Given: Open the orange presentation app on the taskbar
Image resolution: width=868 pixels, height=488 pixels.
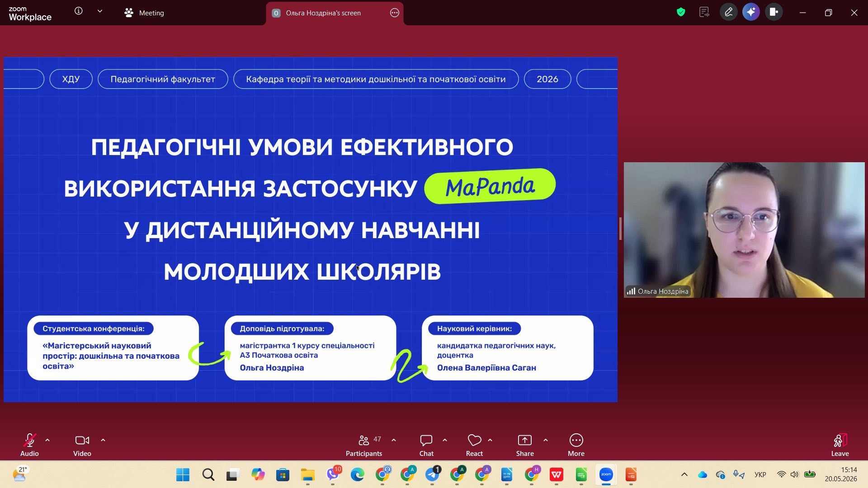Looking at the screenshot, I should click(x=631, y=475).
